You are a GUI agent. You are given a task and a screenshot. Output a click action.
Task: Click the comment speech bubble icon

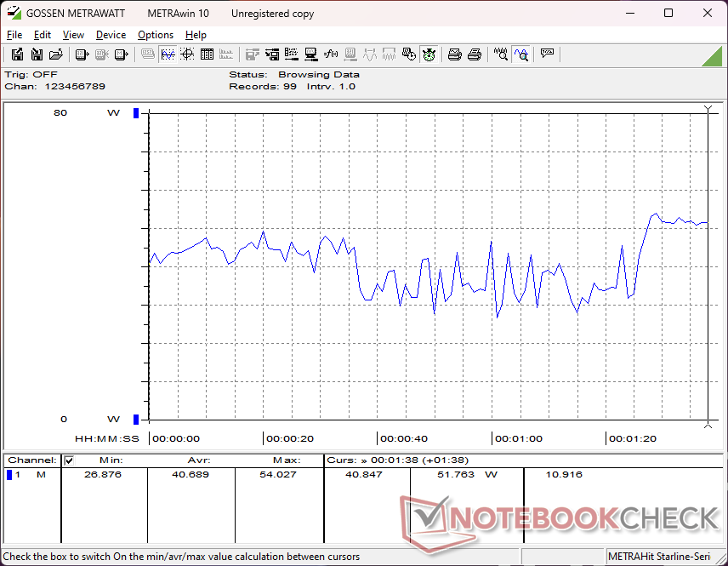pos(547,54)
